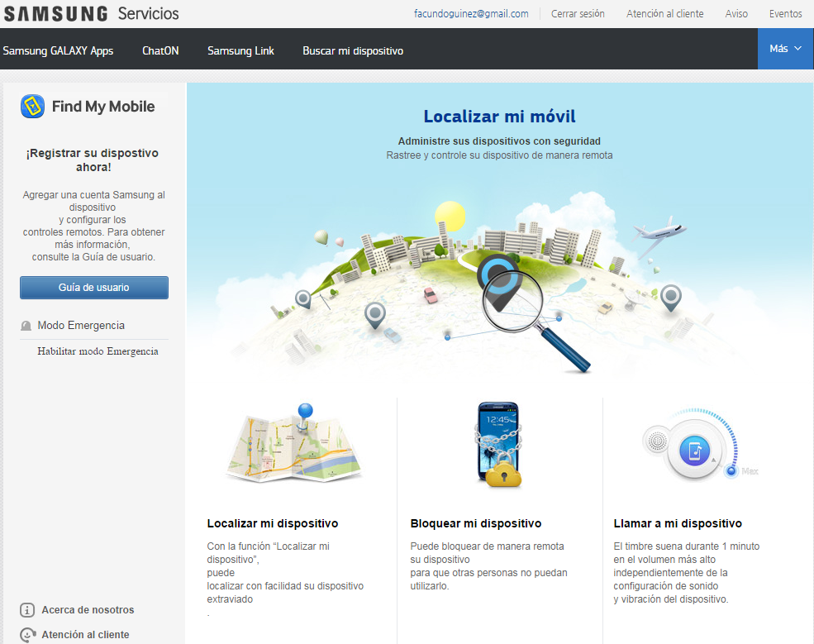Select Modo Emergencia in the sidebar
The image size is (814, 644).
coord(81,326)
